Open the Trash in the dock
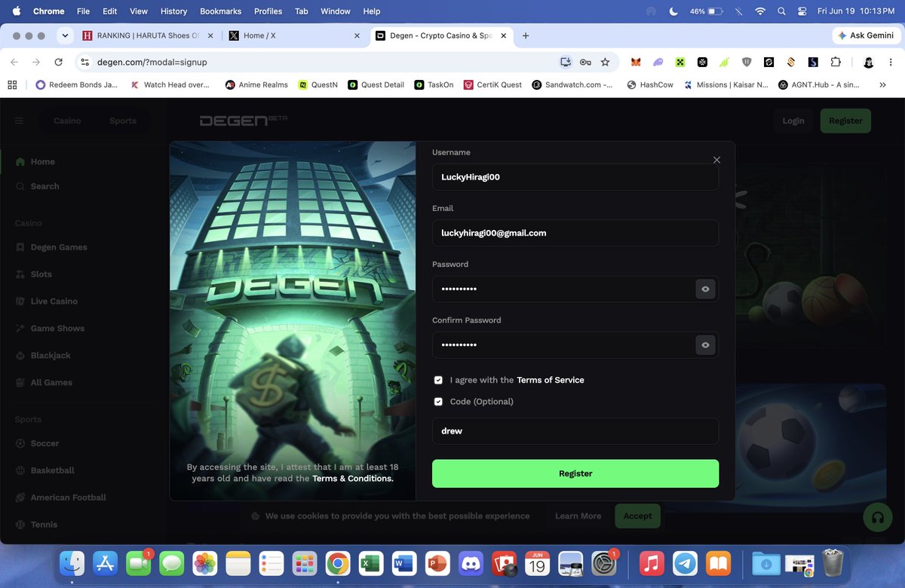This screenshot has height=588, width=905. [x=833, y=563]
